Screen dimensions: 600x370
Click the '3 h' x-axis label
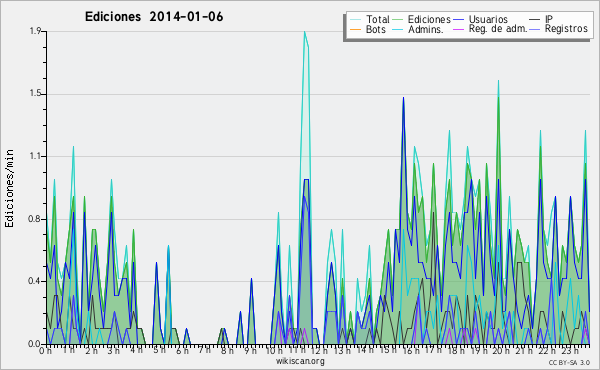tap(113, 350)
